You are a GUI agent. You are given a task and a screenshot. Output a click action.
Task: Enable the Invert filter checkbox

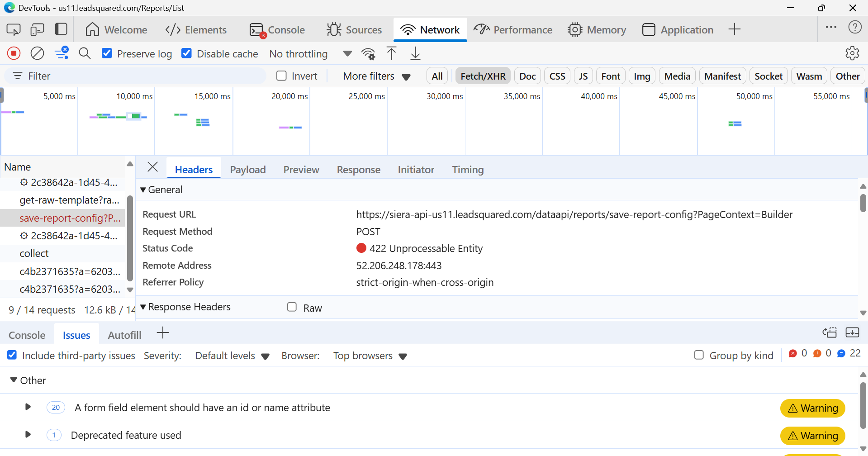tap(281, 76)
